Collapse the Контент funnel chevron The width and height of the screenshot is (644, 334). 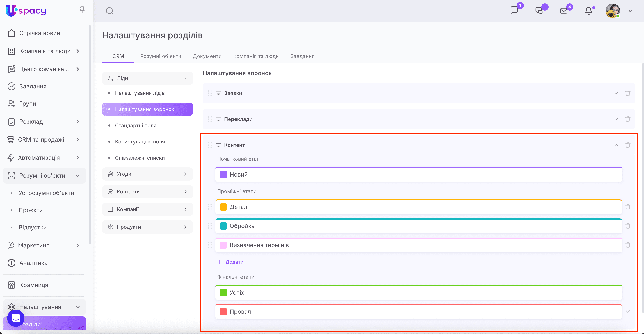616,145
